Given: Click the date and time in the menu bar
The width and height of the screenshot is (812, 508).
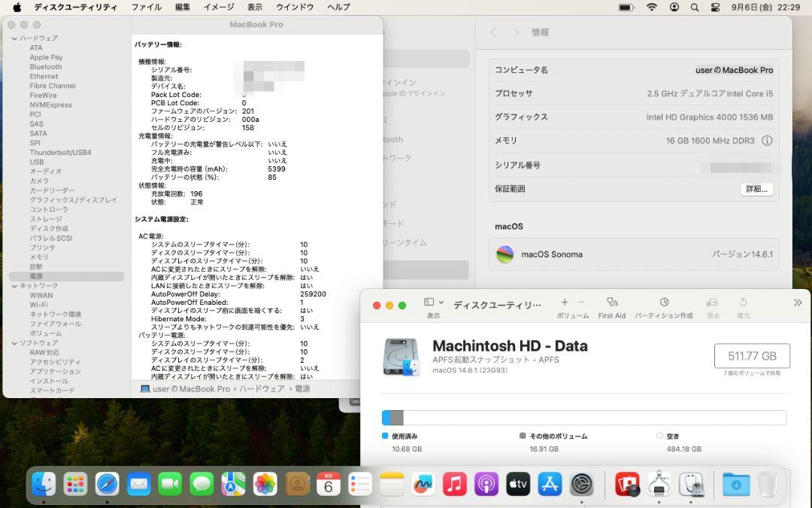Looking at the screenshot, I should [766, 8].
